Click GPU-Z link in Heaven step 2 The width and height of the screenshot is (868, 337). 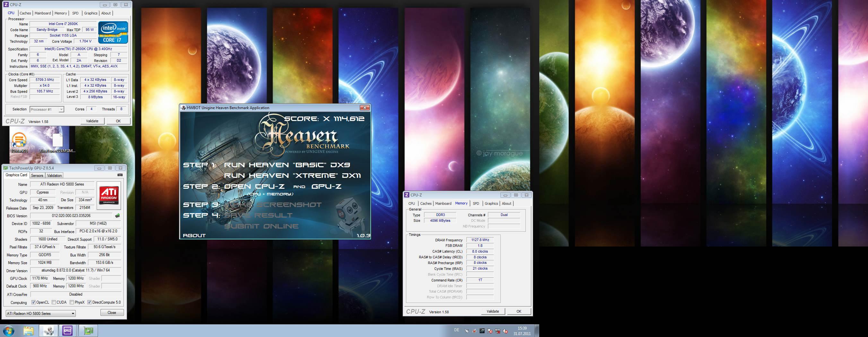point(326,186)
